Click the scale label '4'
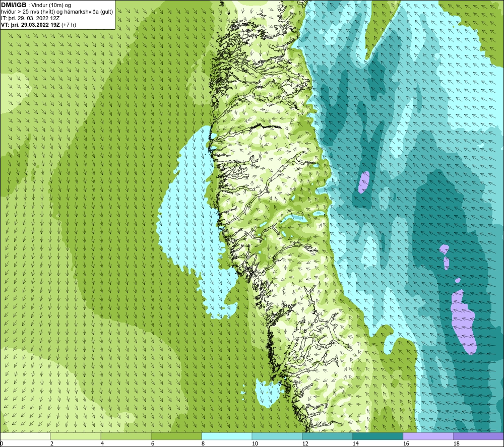 (102, 443)
